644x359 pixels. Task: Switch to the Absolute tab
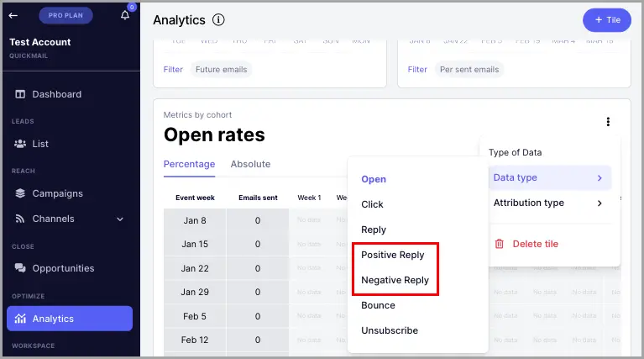coord(250,164)
